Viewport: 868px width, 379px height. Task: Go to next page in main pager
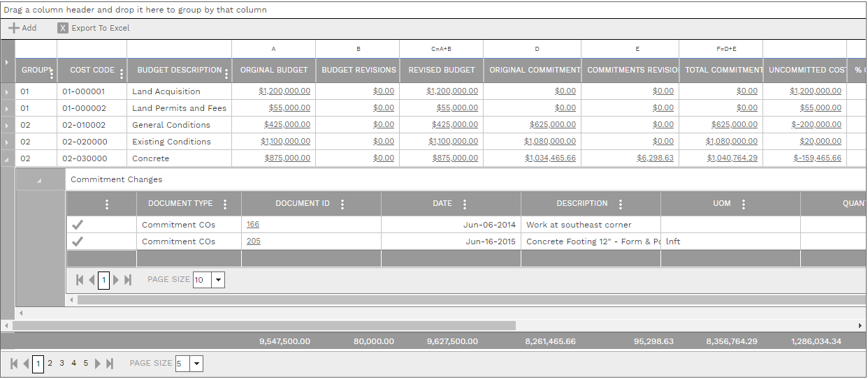(99, 364)
